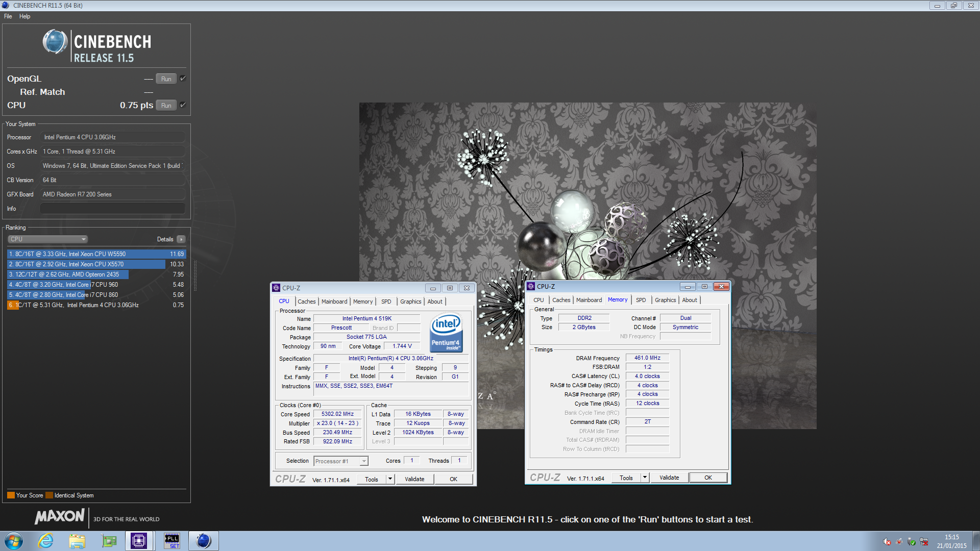Toggle the OpenGL test checkbox

[183, 78]
